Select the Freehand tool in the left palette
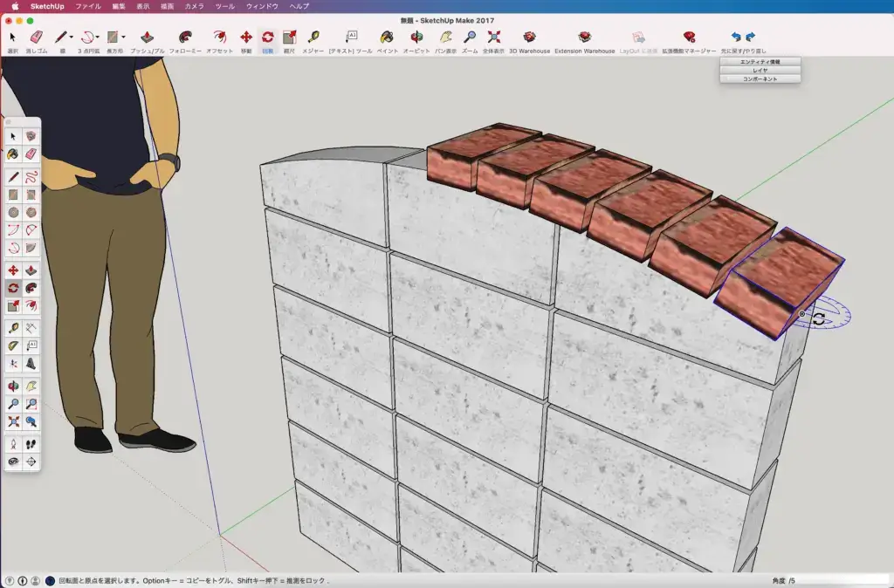The width and height of the screenshot is (894, 588). click(x=31, y=176)
